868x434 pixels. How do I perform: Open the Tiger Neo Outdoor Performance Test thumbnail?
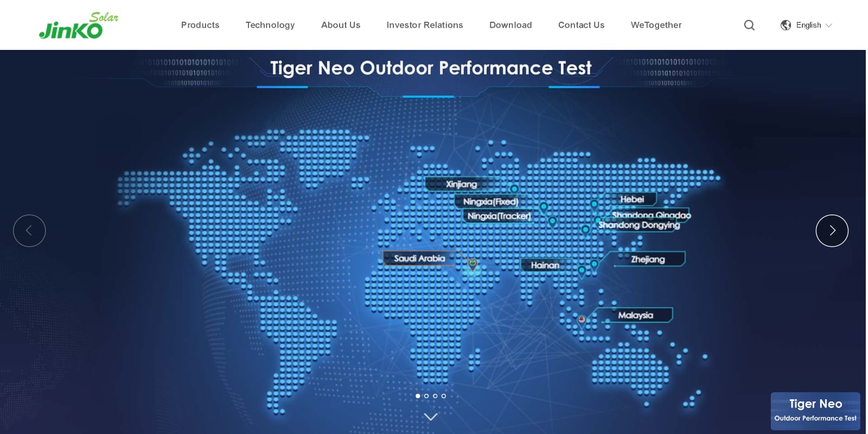click(x=815, y=411)
